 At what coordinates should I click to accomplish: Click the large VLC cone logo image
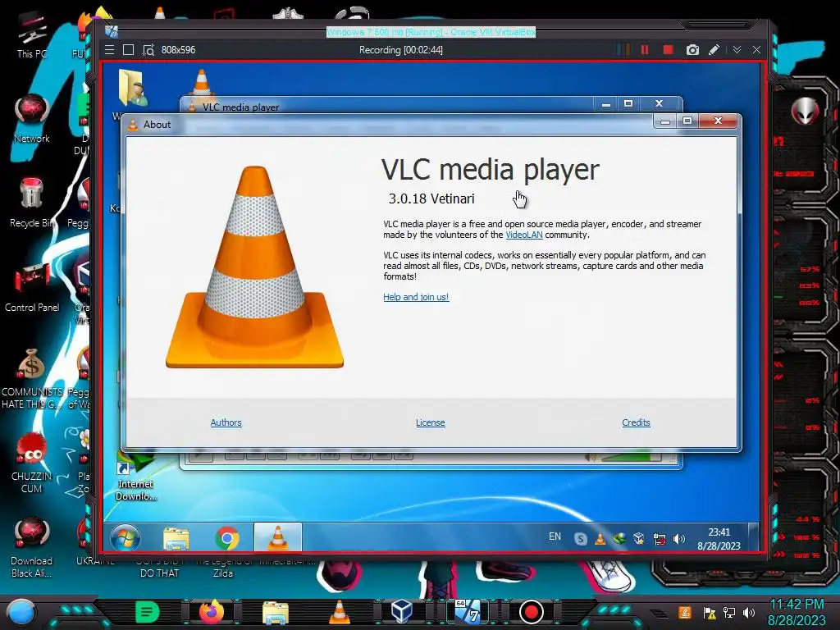click(254, 267)
